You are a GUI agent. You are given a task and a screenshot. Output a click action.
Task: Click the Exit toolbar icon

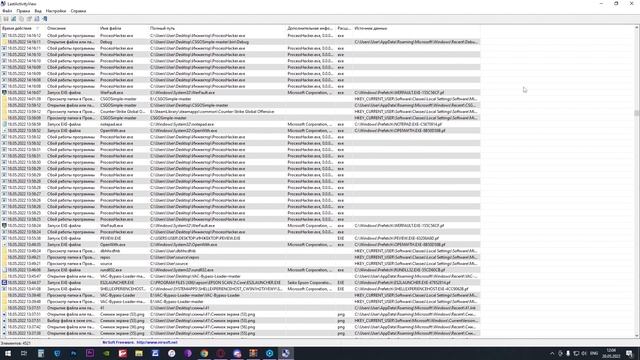pyautogui.click(x=44, y=19)
